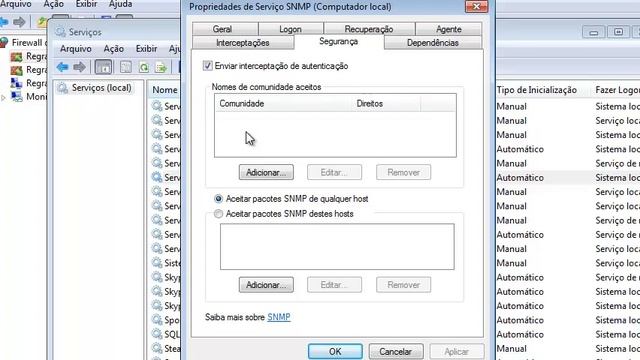Click the forward arrow in Services toolbar

click(79, 67)
